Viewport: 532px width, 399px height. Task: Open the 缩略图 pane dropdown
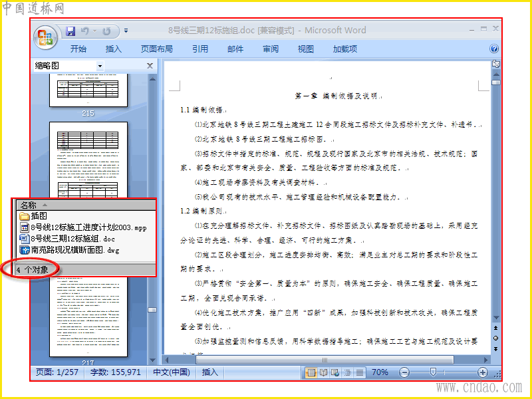point(100,66)
